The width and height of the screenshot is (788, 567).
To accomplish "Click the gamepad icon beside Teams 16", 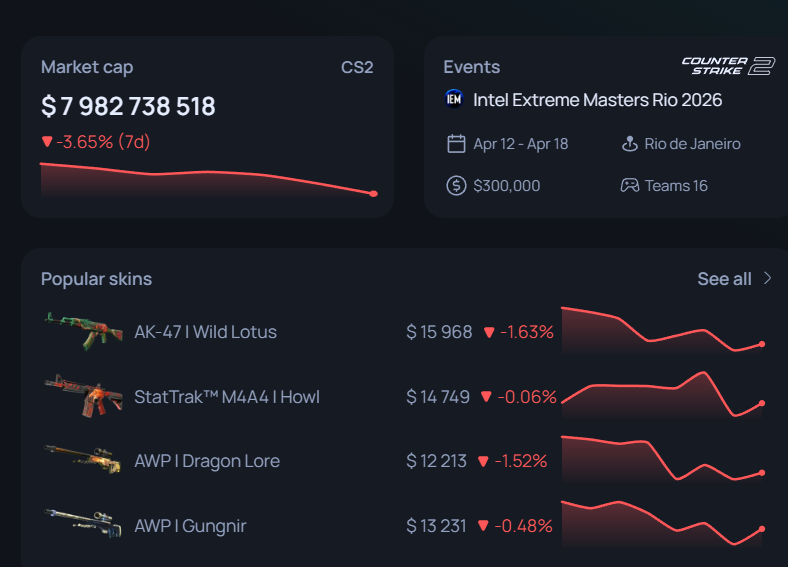I will coord(630,185).
